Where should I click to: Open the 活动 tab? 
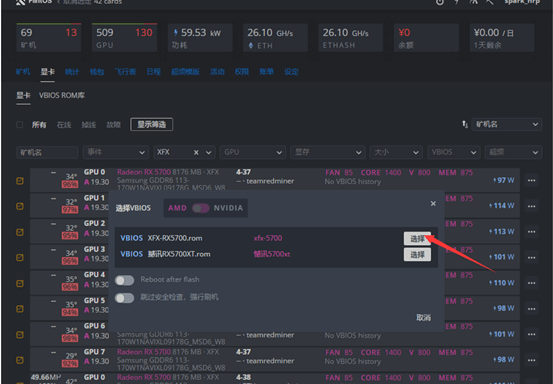coord(217,72)
